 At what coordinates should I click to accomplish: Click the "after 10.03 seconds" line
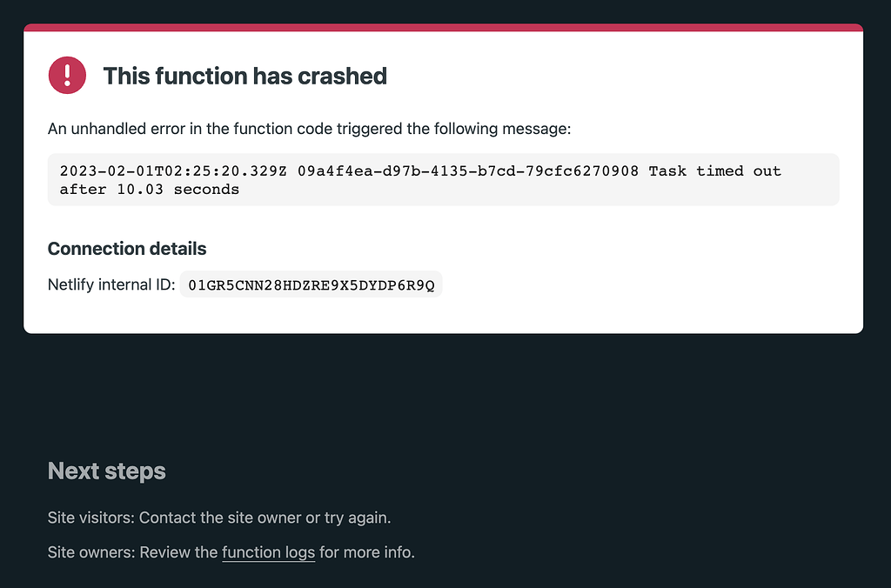tap(150, 189)
